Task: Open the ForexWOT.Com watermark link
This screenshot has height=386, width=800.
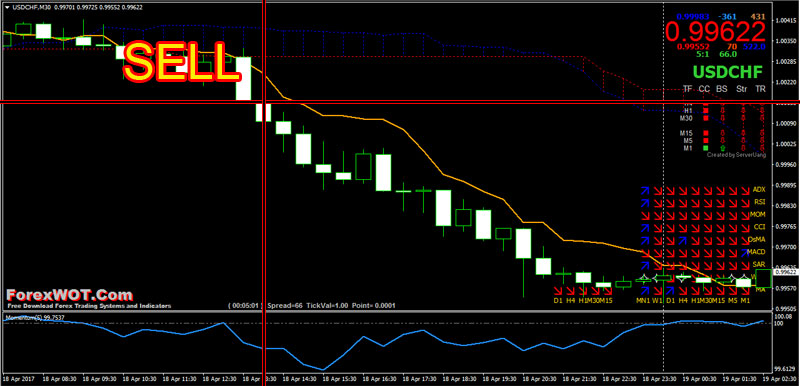Action: click(69, 295)
